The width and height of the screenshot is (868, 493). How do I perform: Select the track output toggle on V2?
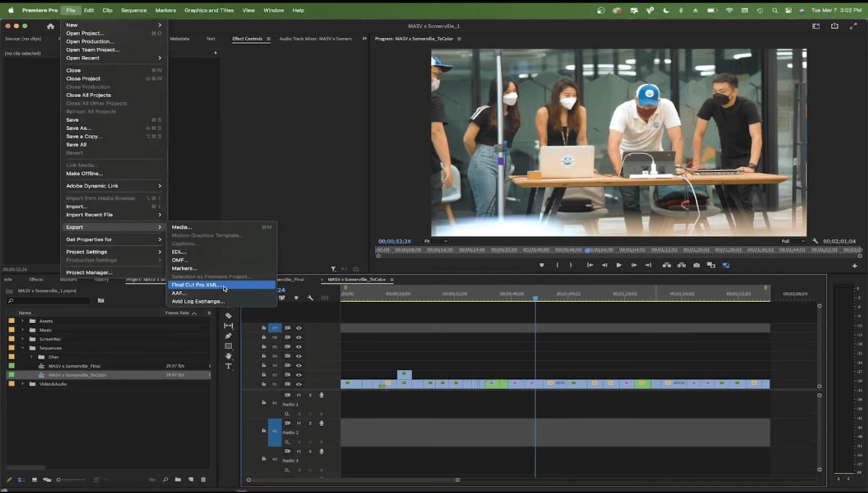(x=299, y=375)
